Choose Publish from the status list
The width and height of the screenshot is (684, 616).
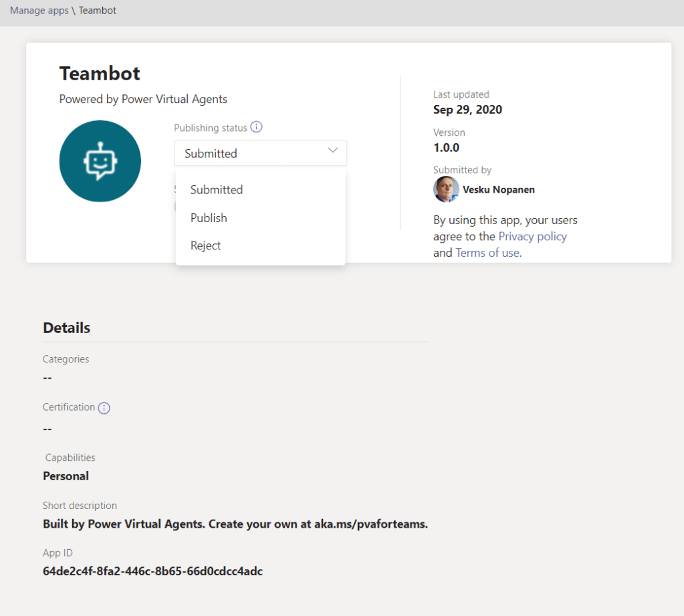[209, 218]
